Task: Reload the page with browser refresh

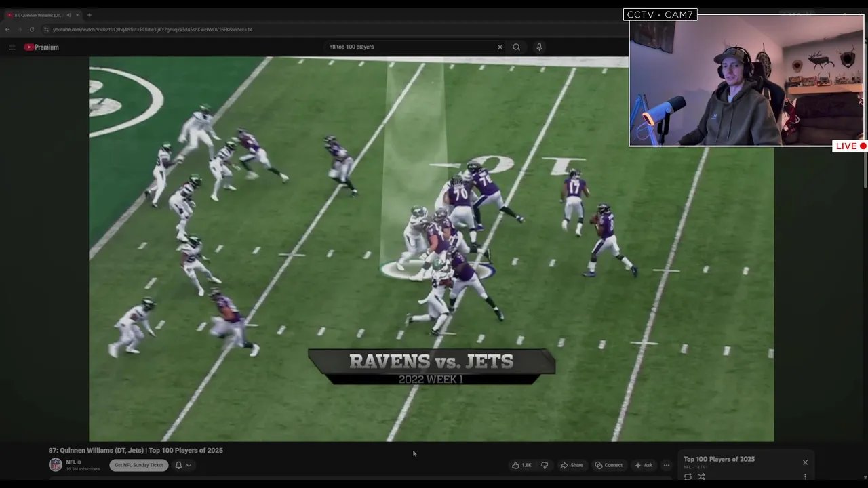Action: tap(31, 29)
